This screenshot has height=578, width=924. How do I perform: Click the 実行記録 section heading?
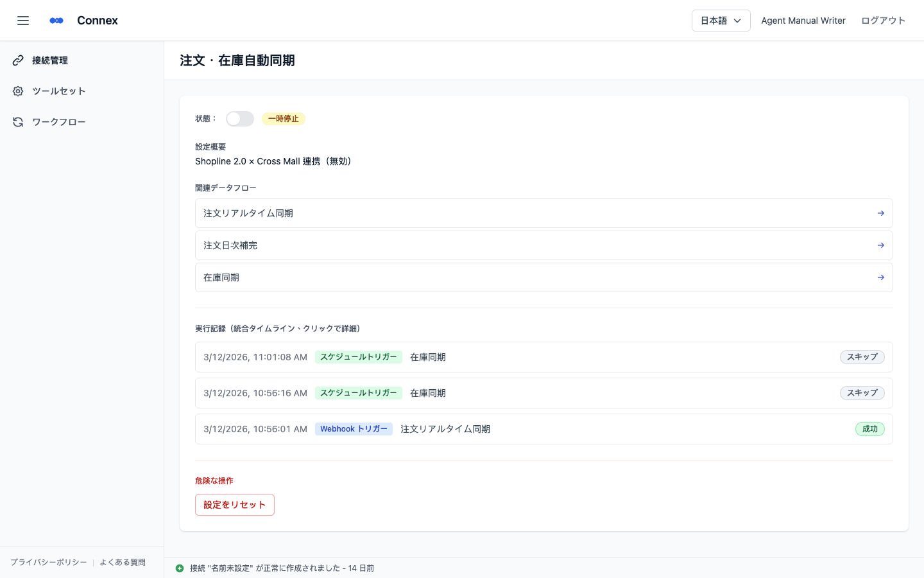280,329
